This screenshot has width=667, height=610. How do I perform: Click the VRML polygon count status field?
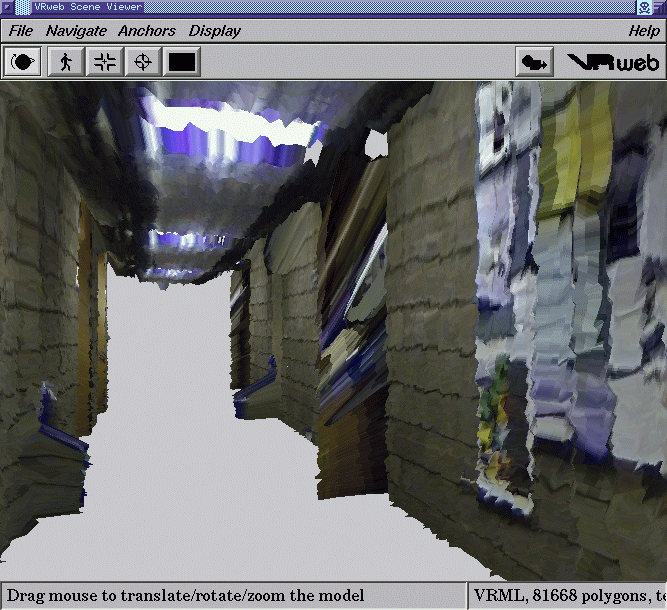(x=567, y=596)
